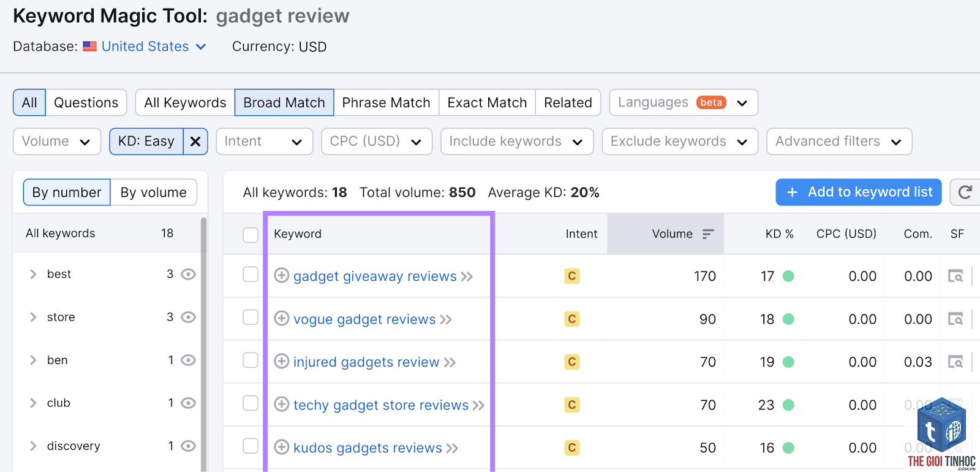Click Volume column sort icon
This screenshot has width=980, height=472.
click(708, 234)
